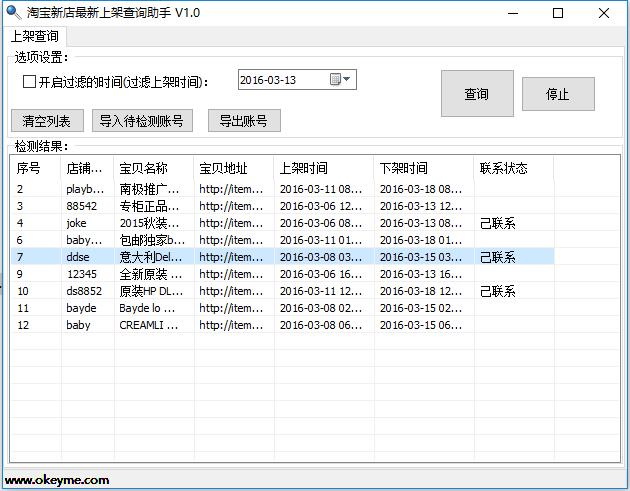Clear the list with 清空列表

pyautogui.click(x=47, y=121)
